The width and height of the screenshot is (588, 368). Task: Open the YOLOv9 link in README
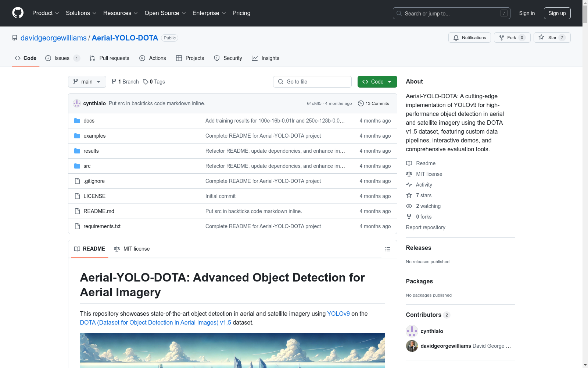(338, 314)
